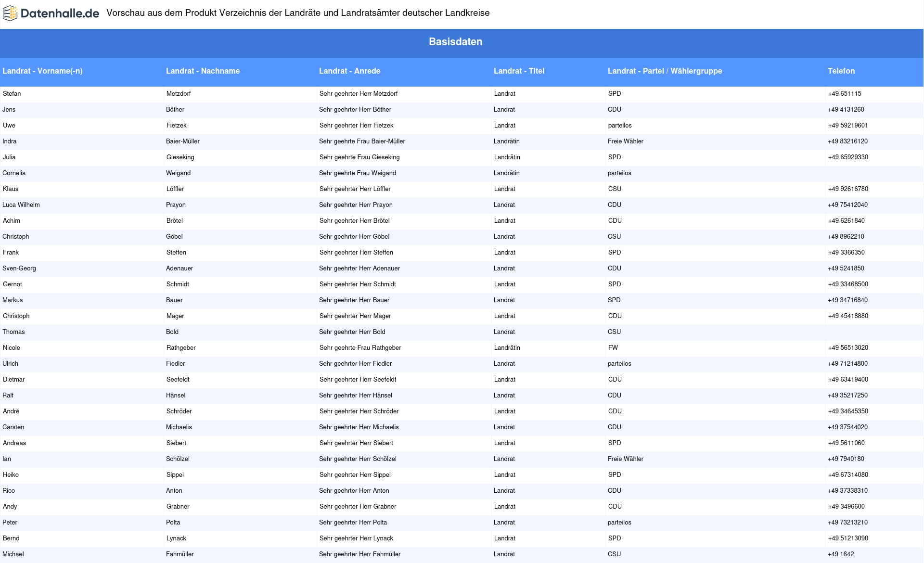Screen dimensions: 924x563
Task: Select the first name cell Dietmar
Action: pos(13,380)
